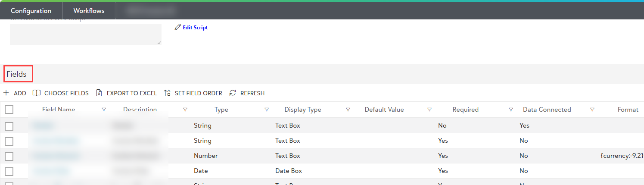644x185 pixels.
Task: Open the Type column filter dropdown
Action: 267,110
